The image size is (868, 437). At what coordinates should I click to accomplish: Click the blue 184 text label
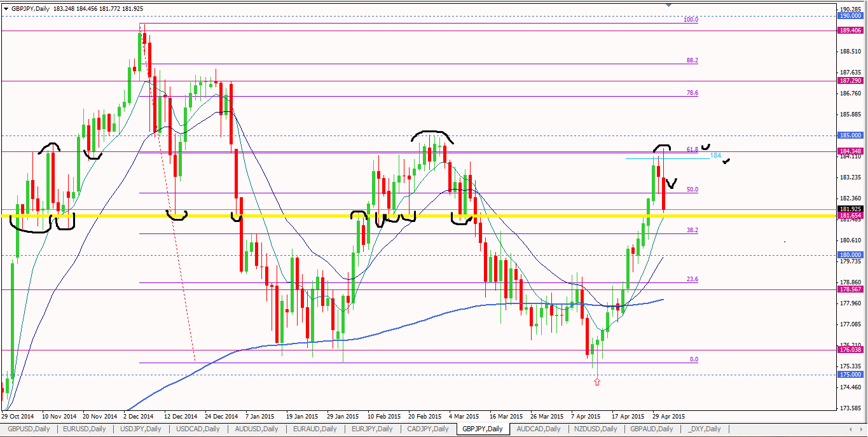[715, 155]
